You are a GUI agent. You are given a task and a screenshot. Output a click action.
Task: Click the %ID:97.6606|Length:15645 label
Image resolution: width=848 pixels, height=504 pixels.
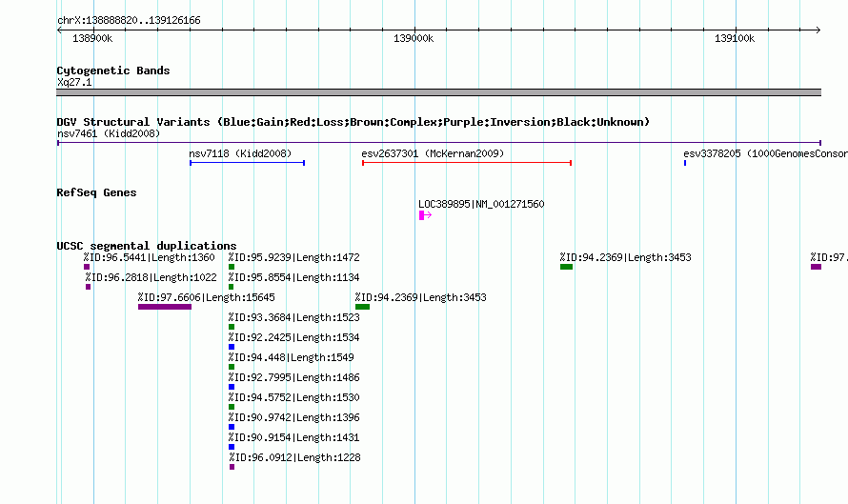[x=206, y=297]
